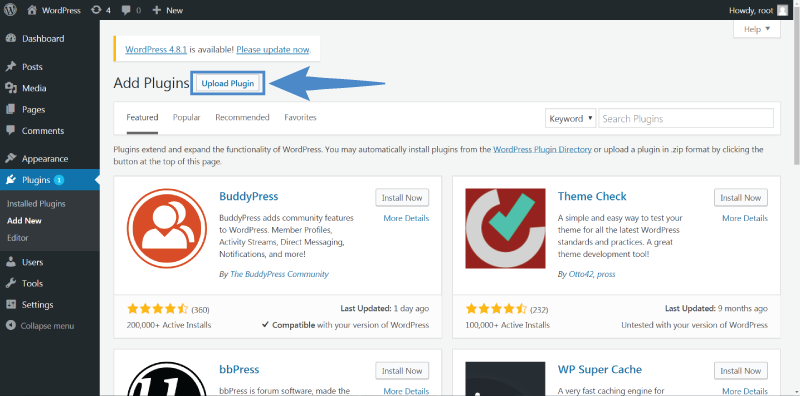Open the WordPress Plugin Directory link
The image size is (800, 396).
pyautogui.click(x=542, y=150)
